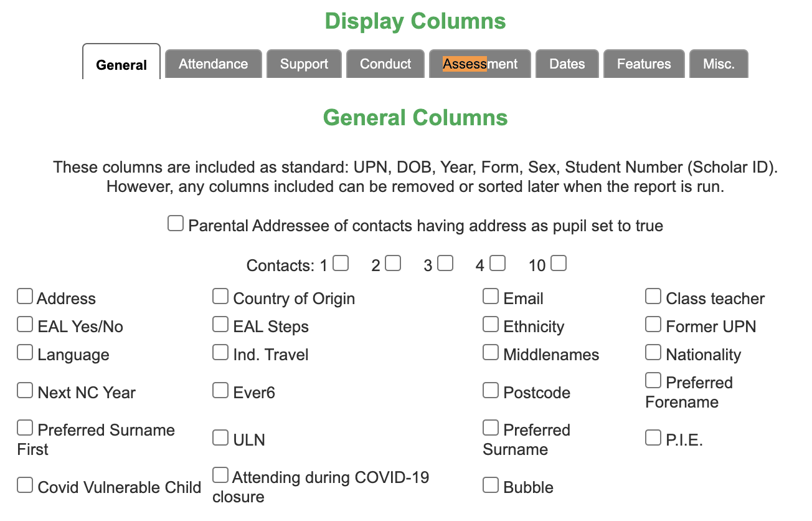Open the Support tab

point(304,64)
